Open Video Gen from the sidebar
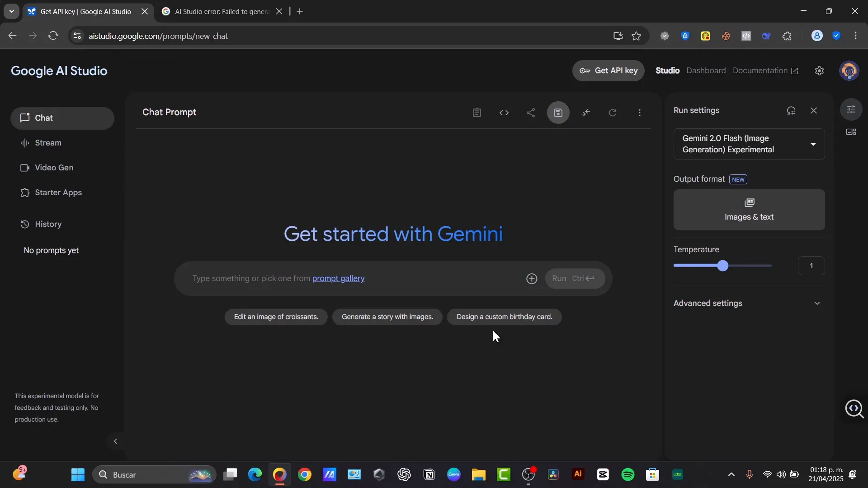Image resolution: width=868 pixels, height=488 pixels. pyautogui.click(x=54, y=167)
